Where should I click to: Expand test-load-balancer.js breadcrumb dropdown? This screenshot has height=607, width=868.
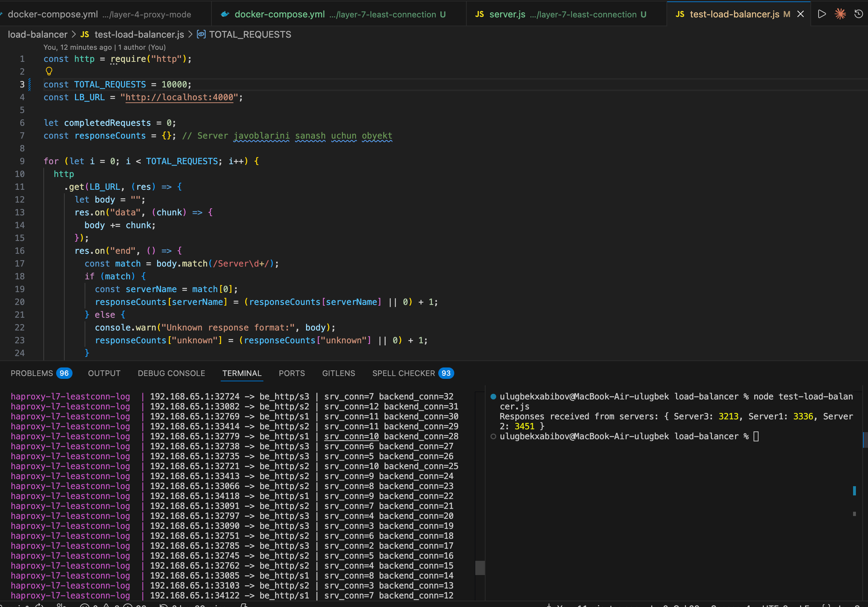[139, 34]
